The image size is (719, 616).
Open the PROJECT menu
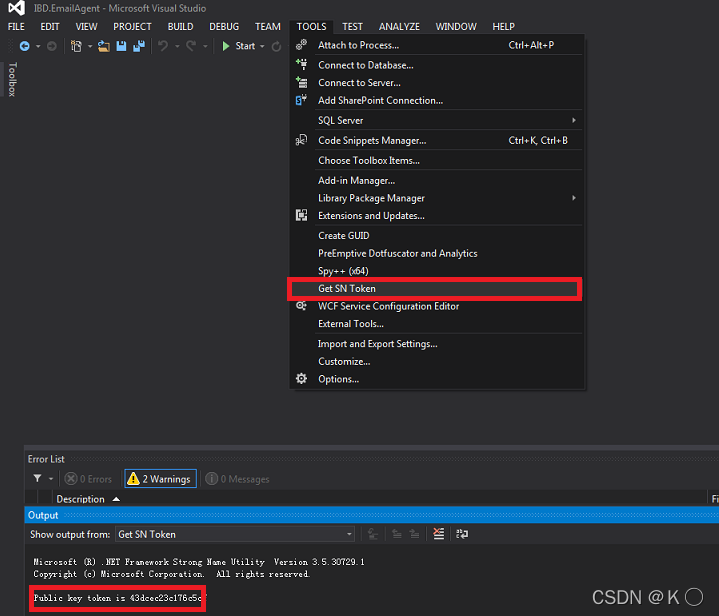coord(132,27)
